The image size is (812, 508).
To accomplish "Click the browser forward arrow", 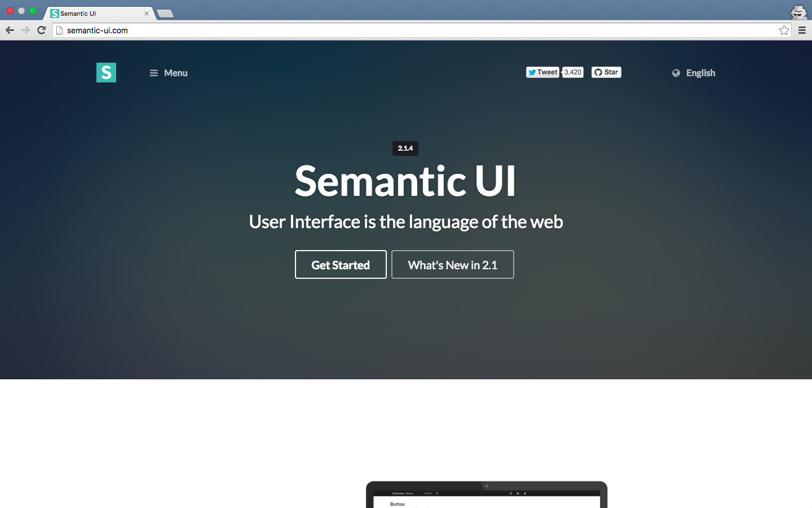I will tap(25, 30).
